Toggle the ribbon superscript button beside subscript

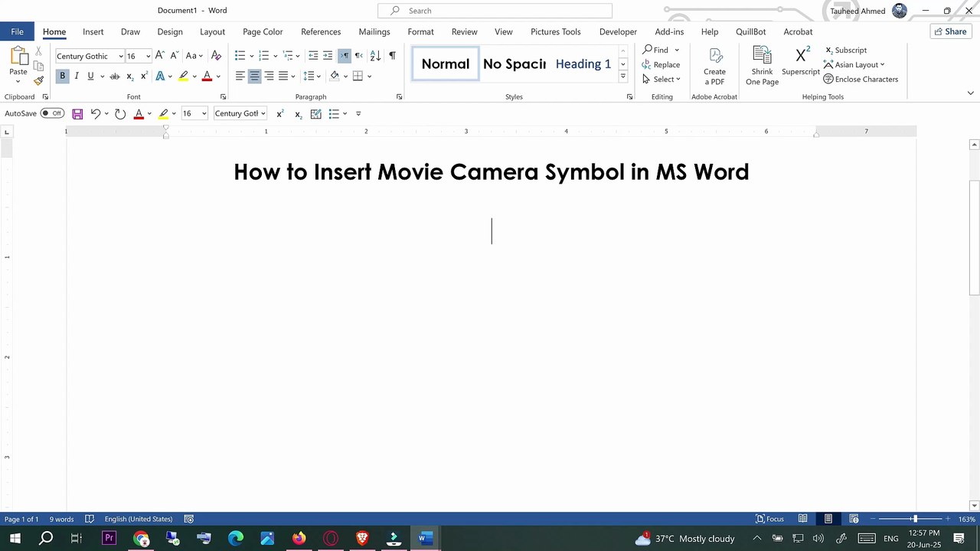[x=143, y=76]
